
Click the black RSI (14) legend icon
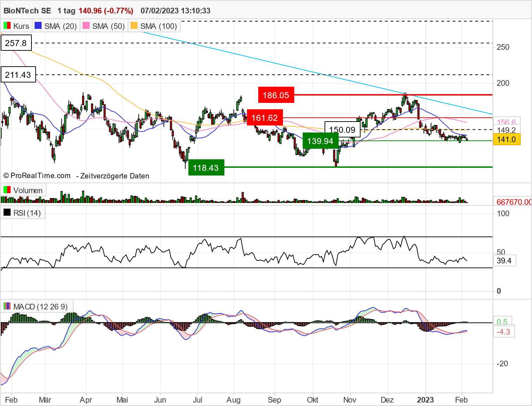click(x=7, y=213)
